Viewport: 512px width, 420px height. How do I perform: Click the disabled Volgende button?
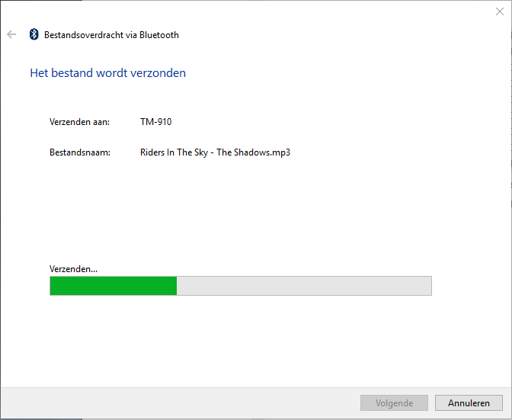[x=394, y=403]
